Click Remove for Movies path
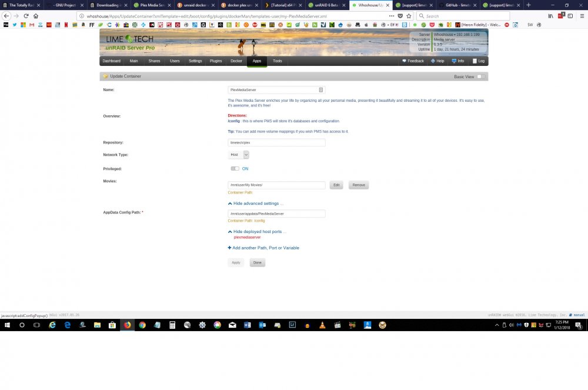Viewport: 588px width, 390px height. (359, 185)
